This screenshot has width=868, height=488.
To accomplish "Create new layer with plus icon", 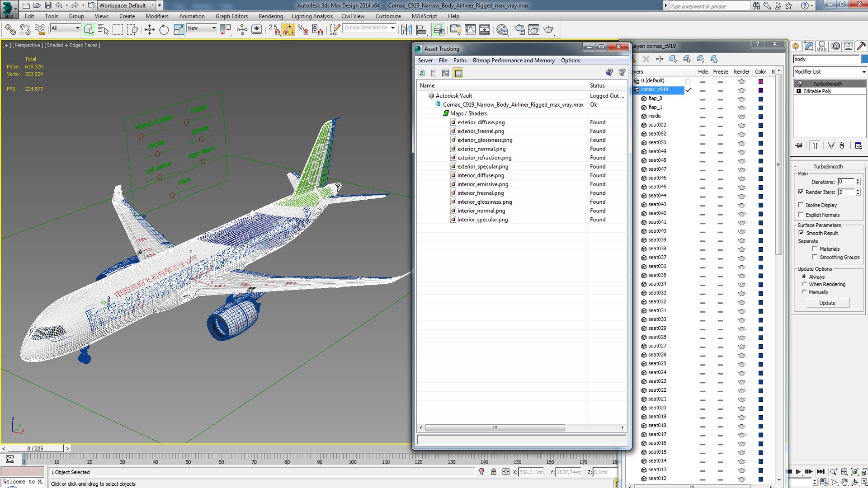I will [660, 59].
